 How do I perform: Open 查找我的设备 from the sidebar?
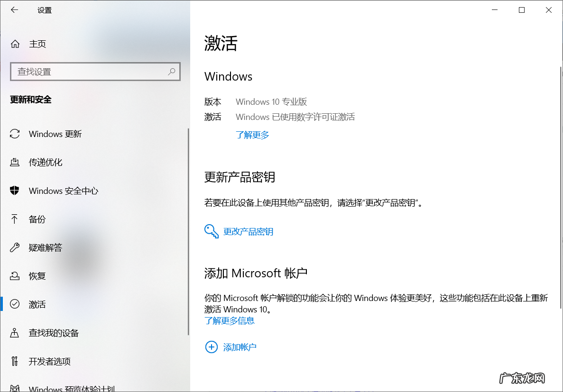pos(52,333)
